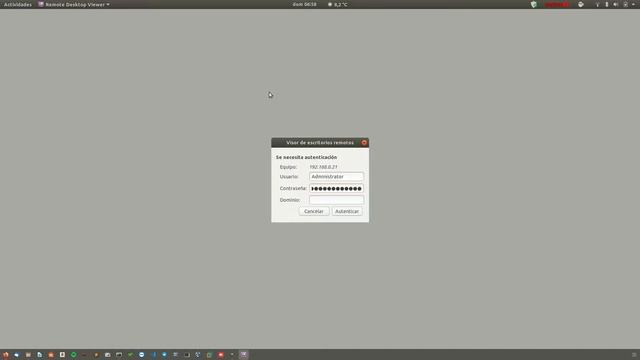Open the camera icon in dock

(x=108, y=355)
